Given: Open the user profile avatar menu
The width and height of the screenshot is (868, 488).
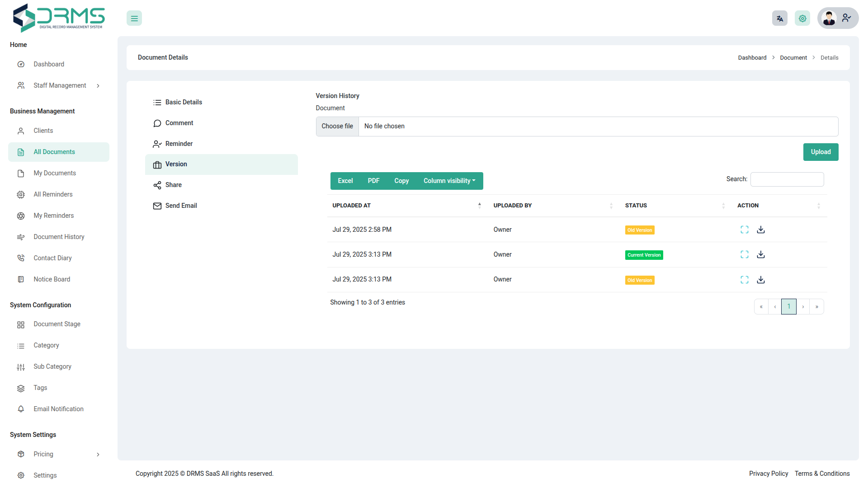Looking at the screenshot, I should (837, 19).
